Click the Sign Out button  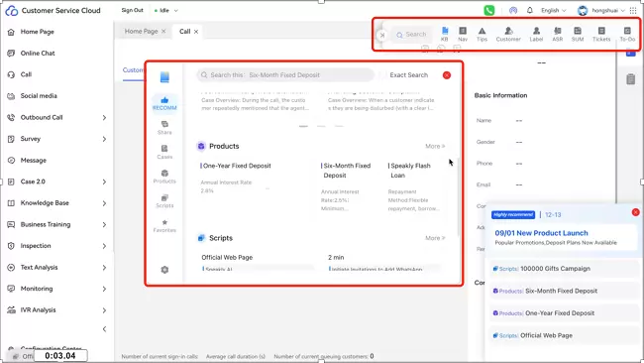pyautogui.click(x=132, y=10)
